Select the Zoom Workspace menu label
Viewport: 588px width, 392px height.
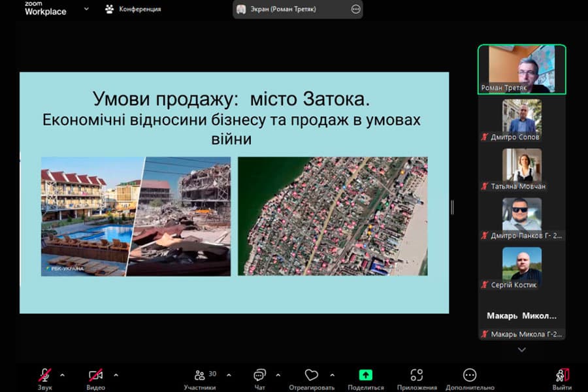pos(45,8)
